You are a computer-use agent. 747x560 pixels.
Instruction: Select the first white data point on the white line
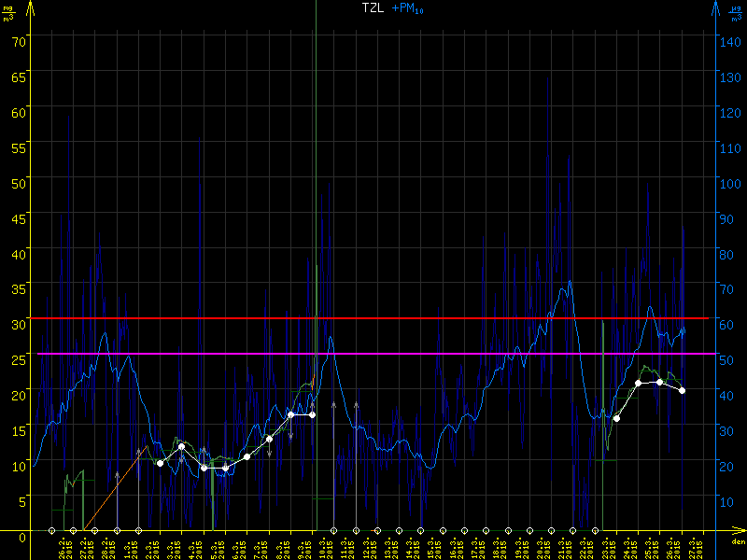point(160,463)
